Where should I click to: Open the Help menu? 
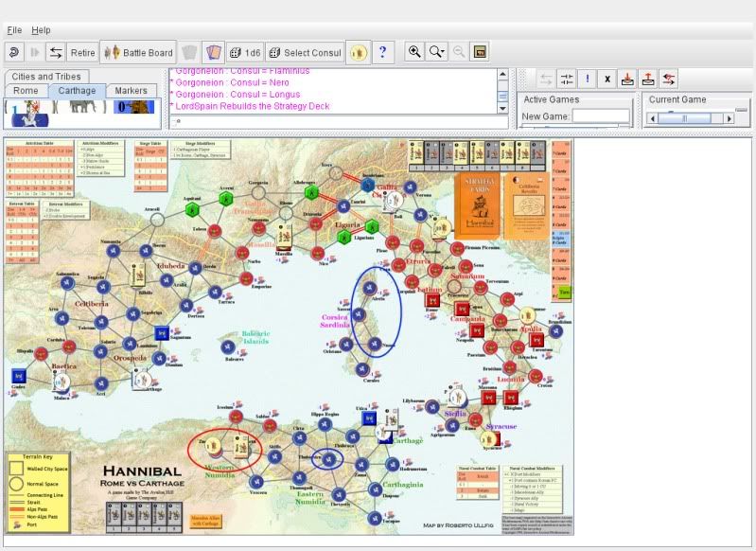coord(41,30)
